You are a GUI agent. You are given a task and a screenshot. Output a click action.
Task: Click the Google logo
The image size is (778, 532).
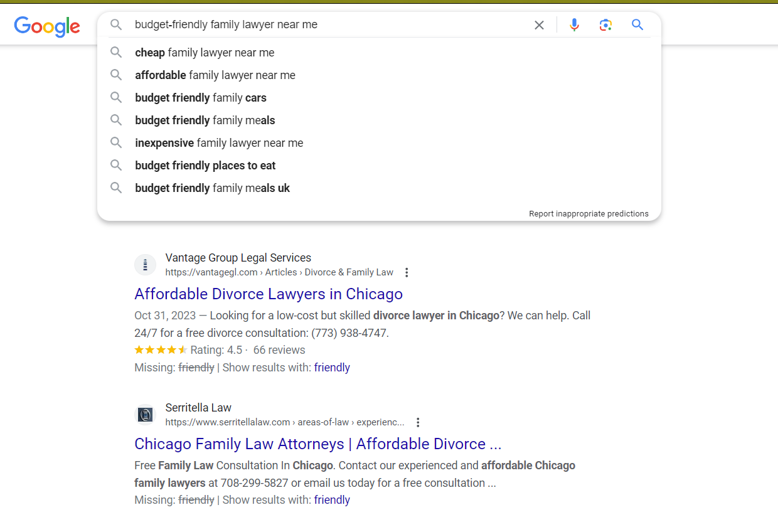47,27
